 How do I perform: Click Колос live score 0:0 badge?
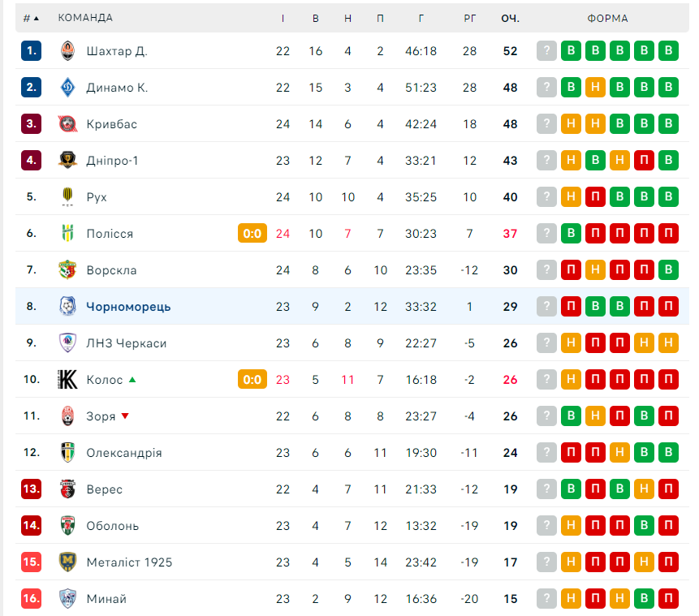(x=252, y=379)
